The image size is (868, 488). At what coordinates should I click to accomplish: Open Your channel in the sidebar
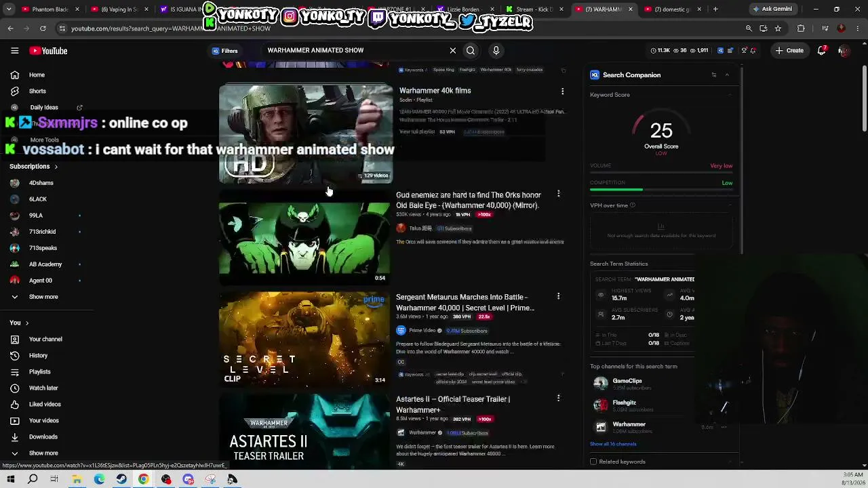click(x=45, y=340)
